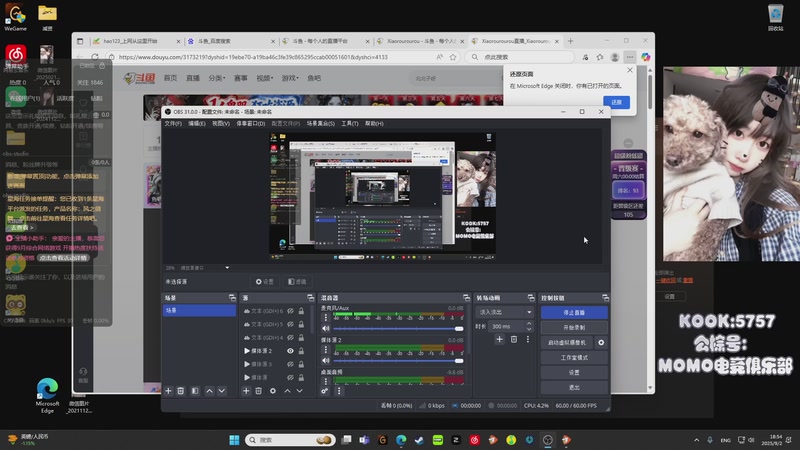This screenshot has width=800, height=450.
Task: Open 麦克风/Aux channel options three dots
Action: tap(326, 317)
